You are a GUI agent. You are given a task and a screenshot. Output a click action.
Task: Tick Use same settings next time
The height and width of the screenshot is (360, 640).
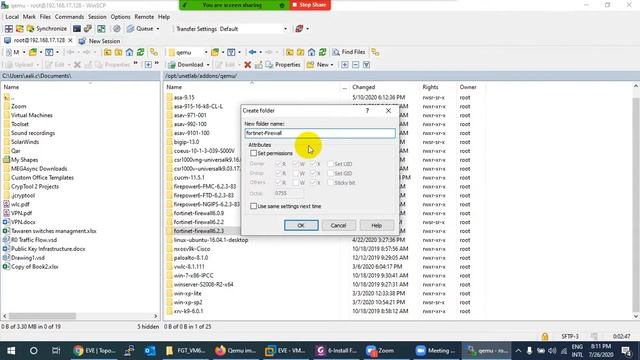(x=253, y=206)
